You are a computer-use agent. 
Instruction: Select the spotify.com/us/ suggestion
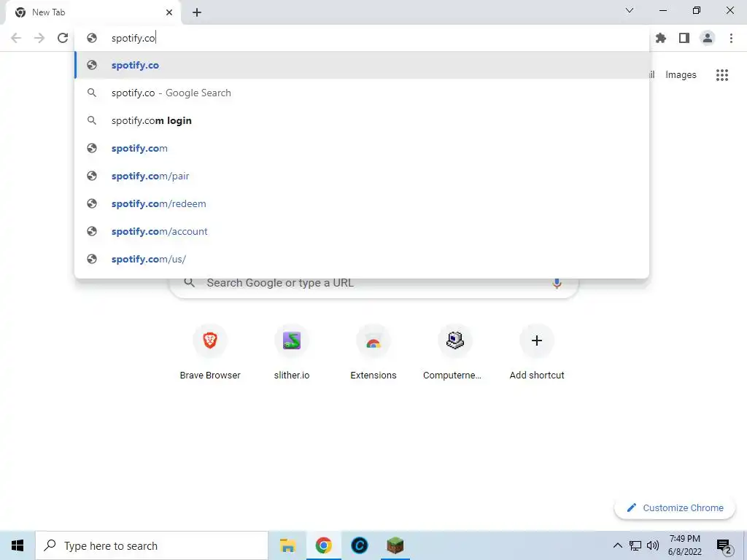(x=362, y=259)
